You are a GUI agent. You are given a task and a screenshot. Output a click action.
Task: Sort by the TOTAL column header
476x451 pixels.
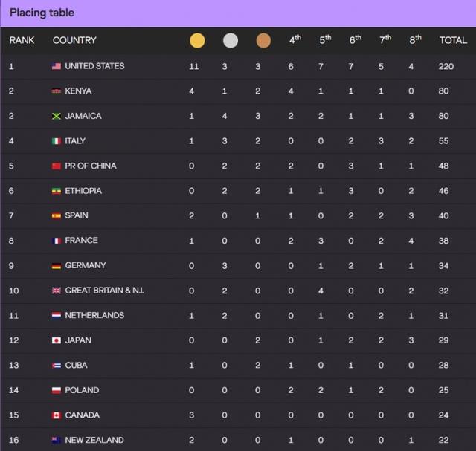tap(453, 41)
